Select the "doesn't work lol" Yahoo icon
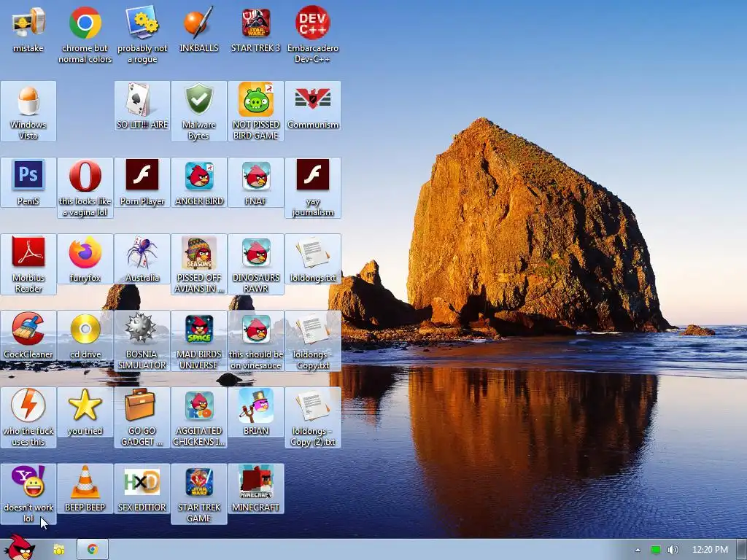 pos(28,481)
